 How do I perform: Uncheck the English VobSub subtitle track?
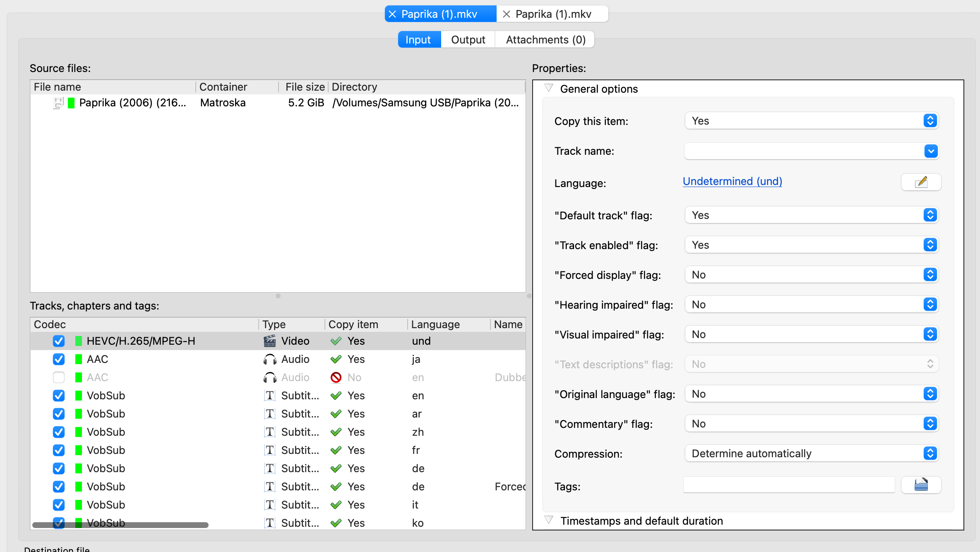(x=59, y=396)
